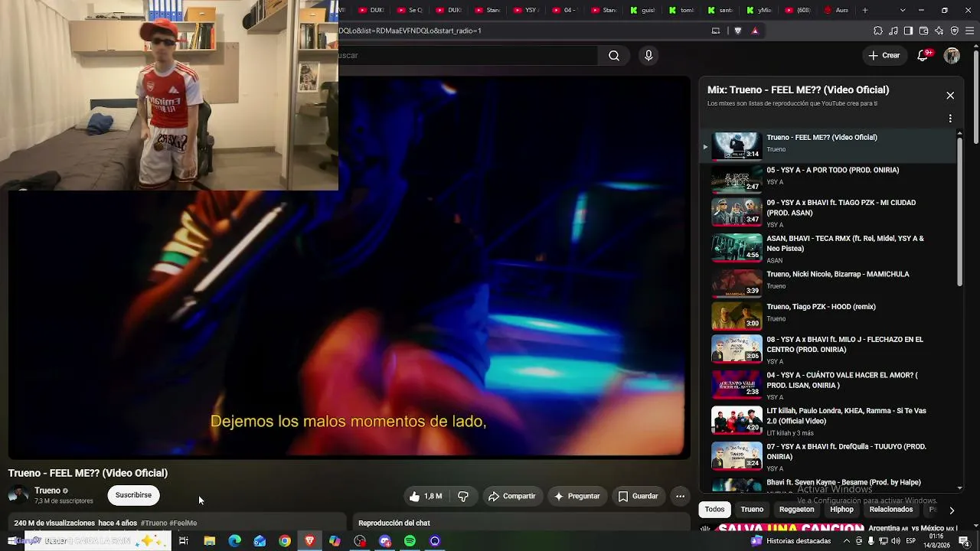The width and height of the screenshot is (980, 551).
Task: Subscribe to Trueno with Suscribirse
Action: [133, 495]
